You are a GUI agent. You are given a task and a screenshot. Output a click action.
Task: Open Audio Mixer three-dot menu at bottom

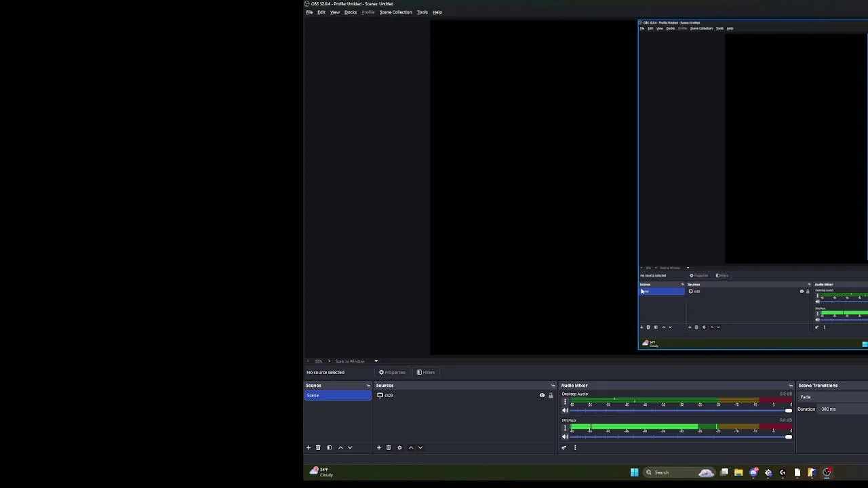coord(575,447)
